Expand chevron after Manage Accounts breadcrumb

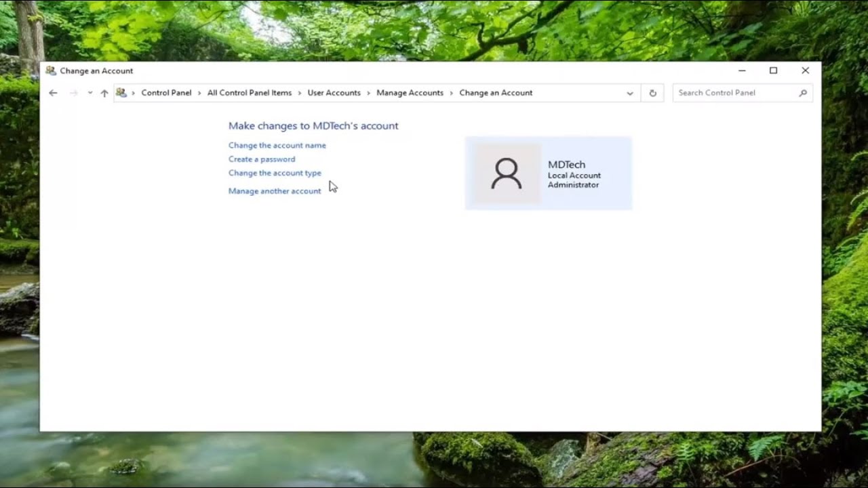pyautogui.click(x=452, y=93)
